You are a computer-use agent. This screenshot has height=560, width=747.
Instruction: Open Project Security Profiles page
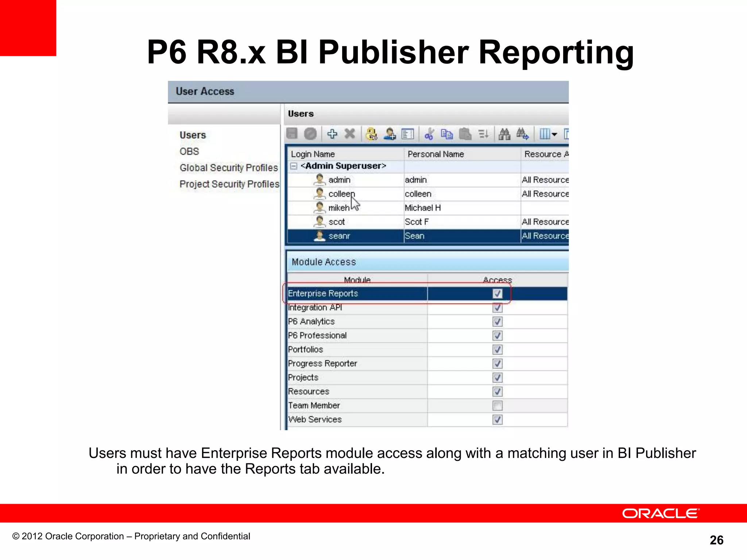click(229, 184)
